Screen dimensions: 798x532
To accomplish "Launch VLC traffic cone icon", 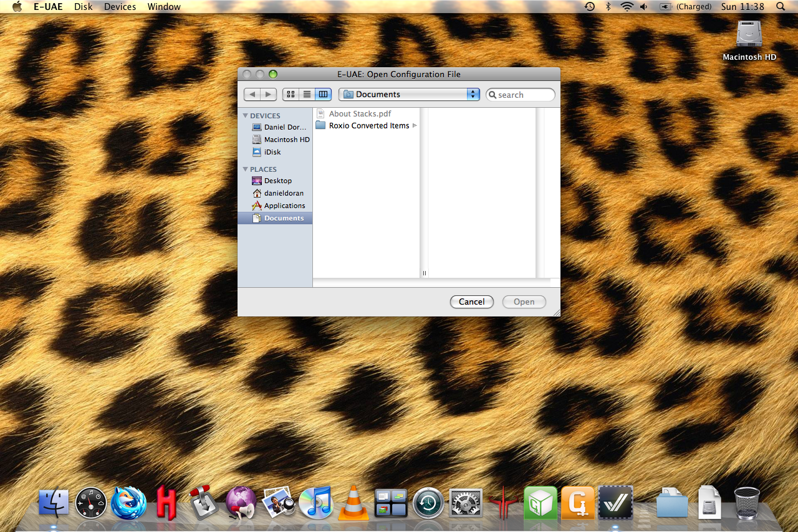I will 353,503.
